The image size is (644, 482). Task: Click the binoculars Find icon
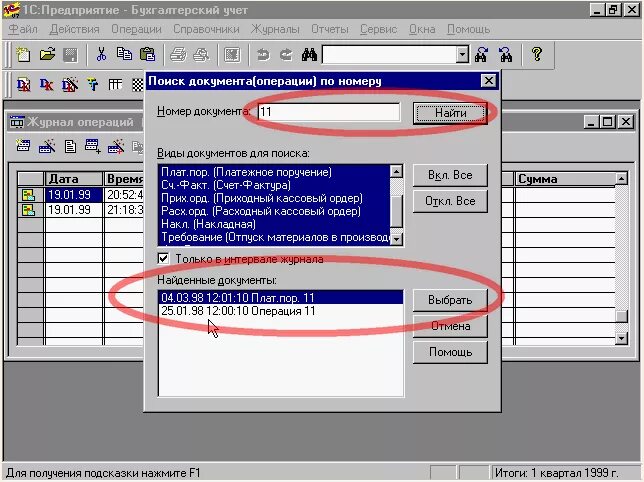pos(309,54)
